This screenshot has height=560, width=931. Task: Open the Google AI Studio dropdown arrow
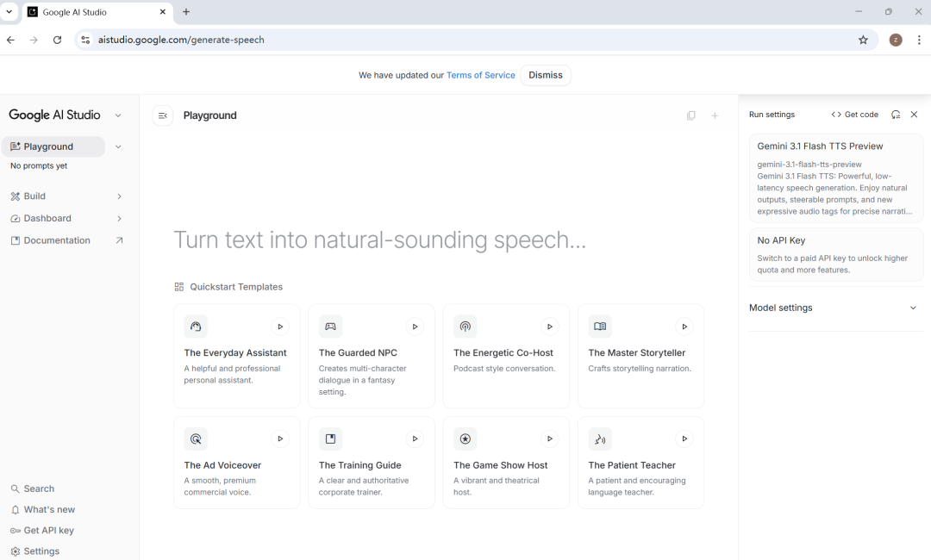pyautogui.click(x=118, y=115)
